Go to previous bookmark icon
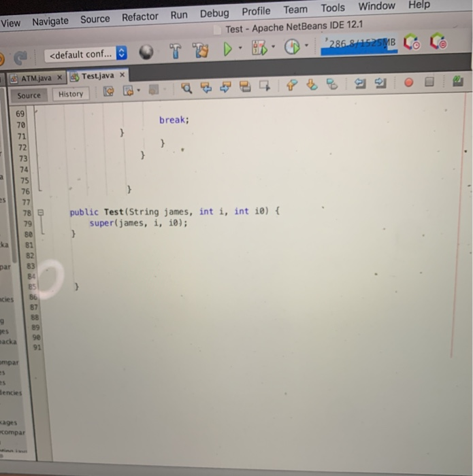 pos(291,85)
